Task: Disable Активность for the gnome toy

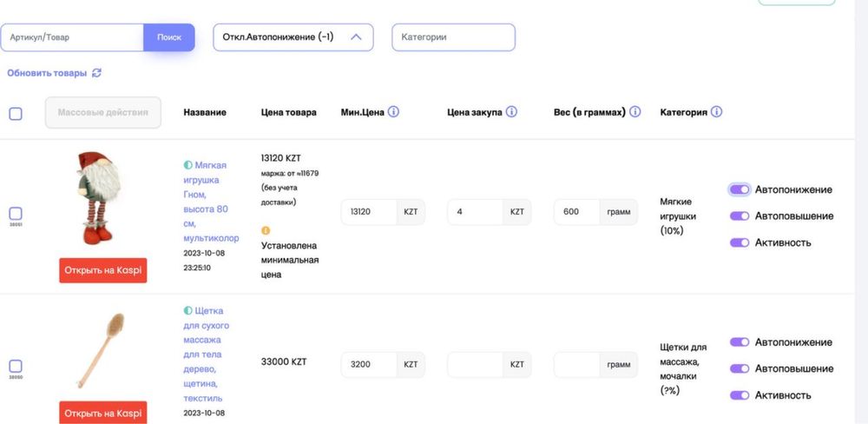Action: point(739,242)
